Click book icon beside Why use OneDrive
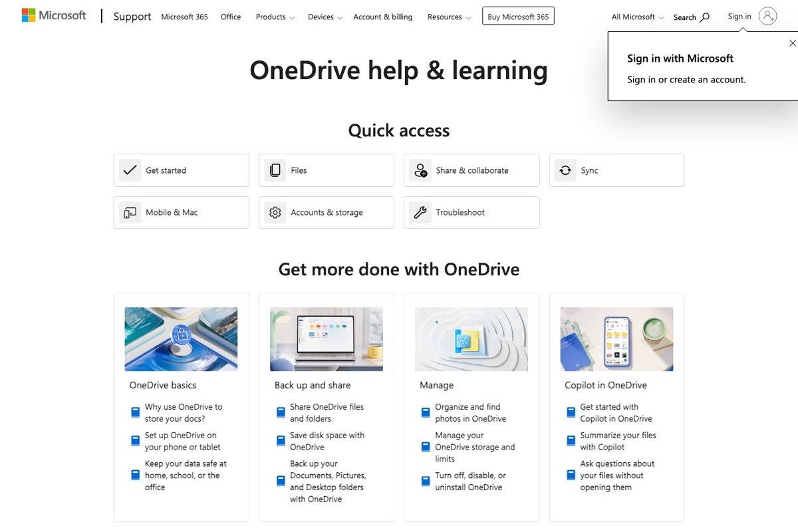This screenshot has width=798, height=532. click(136, 413)
